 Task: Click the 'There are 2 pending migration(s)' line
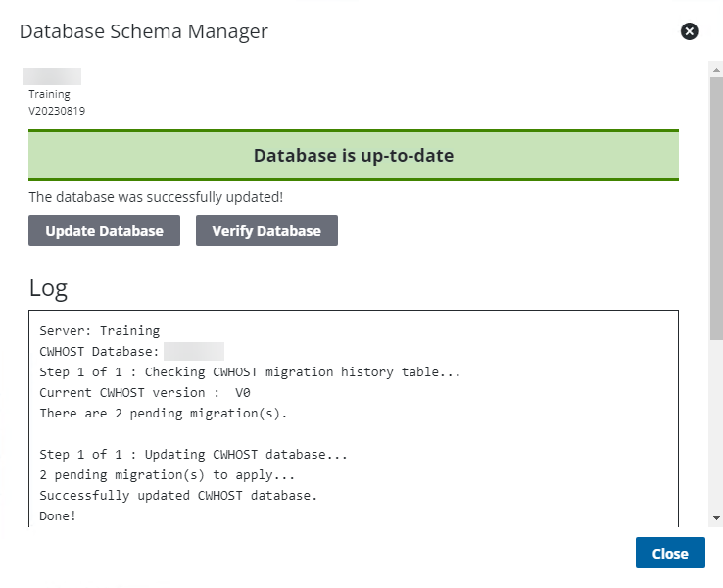(163, 414)
